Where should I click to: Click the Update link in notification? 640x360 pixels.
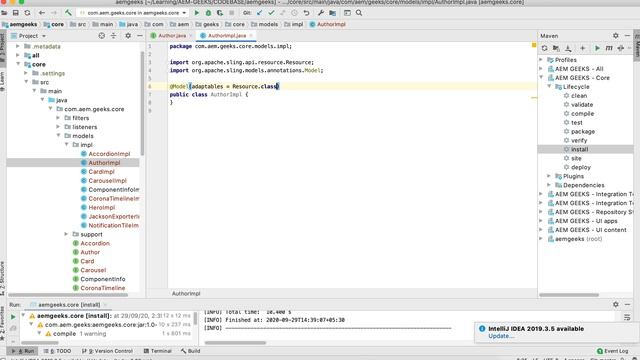pyautogui.click(x=500, y=336)
